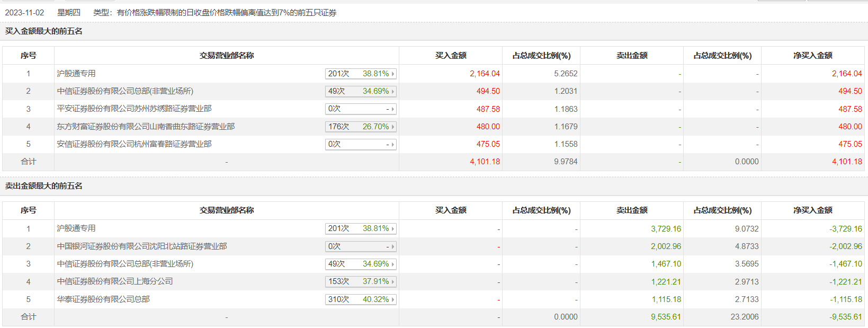Select the net amount -1,467.10
Viewport: 868px width, 328px height.
point(846,264)
